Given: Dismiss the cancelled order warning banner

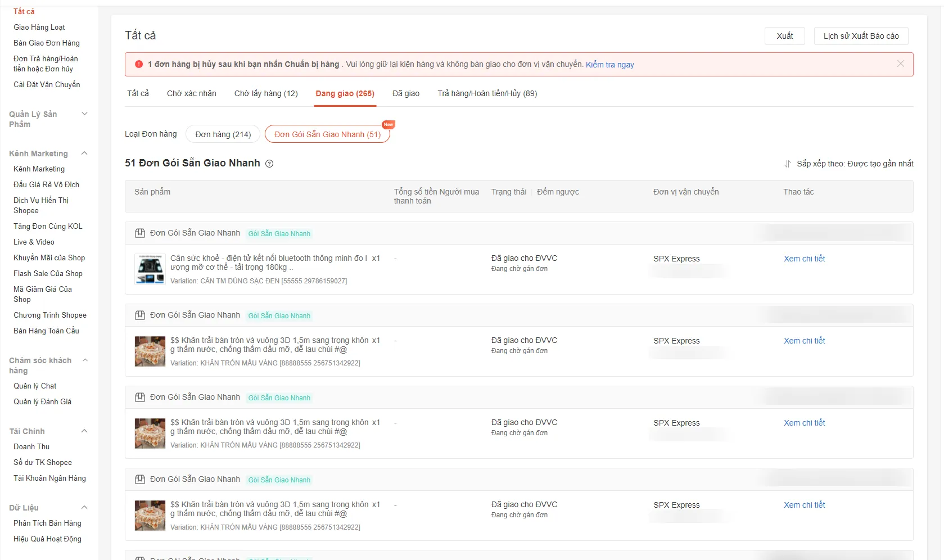Looking at the screenshot, I should click(x=901, y=64).
